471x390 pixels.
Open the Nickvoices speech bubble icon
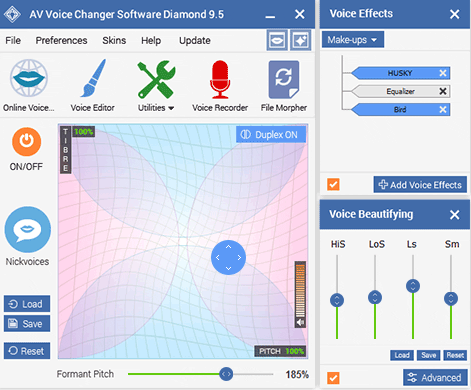(x=28, y=230)
